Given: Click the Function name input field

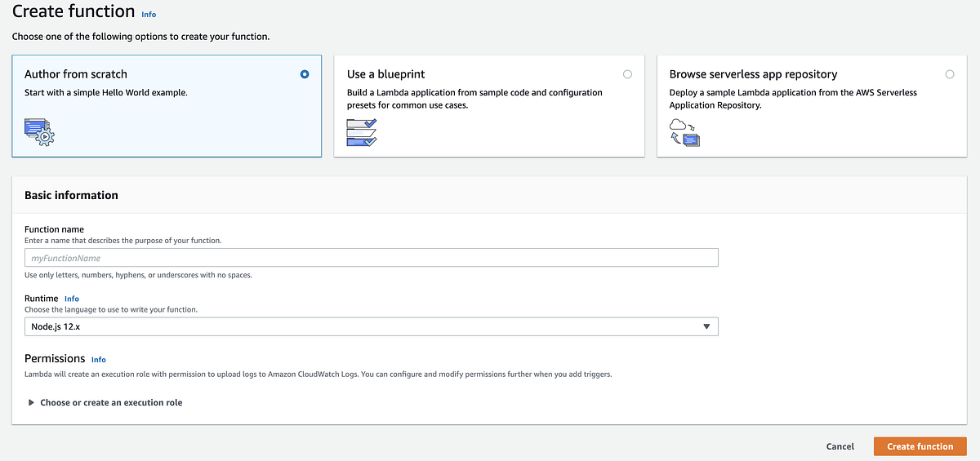Looking at the screenshot, I should [x=371, y=258].
